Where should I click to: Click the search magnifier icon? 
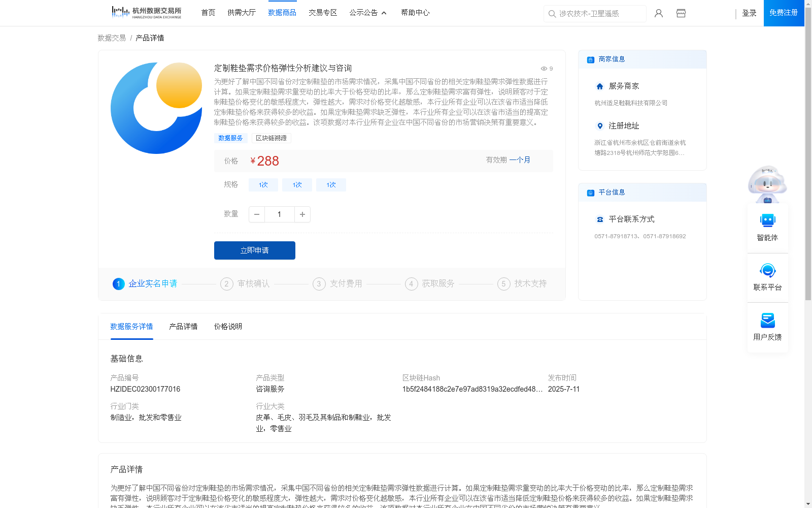(x=552, y=14)
